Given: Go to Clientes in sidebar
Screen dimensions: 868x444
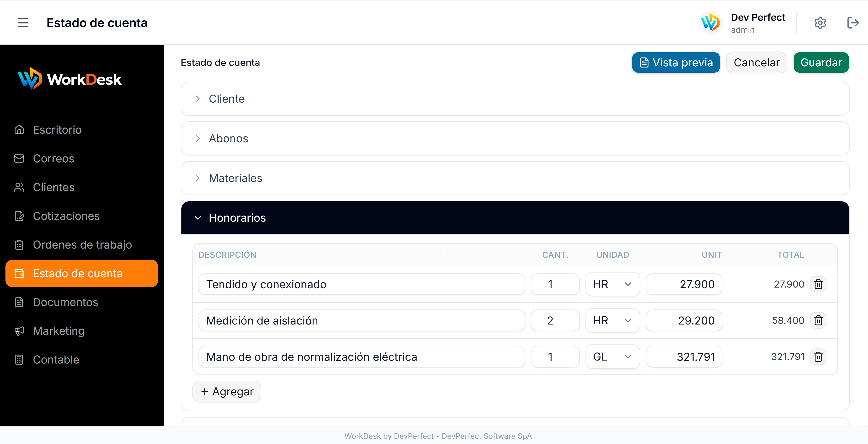Looking at the screenshot, I should coord(81,187).
